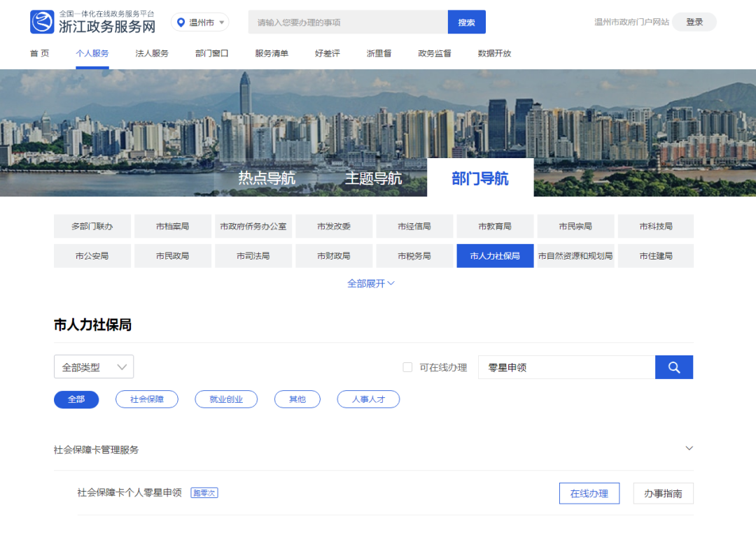
Task: Focus the 零星申领 search input field
Action: pyautogui.click(x=566, y=367)
